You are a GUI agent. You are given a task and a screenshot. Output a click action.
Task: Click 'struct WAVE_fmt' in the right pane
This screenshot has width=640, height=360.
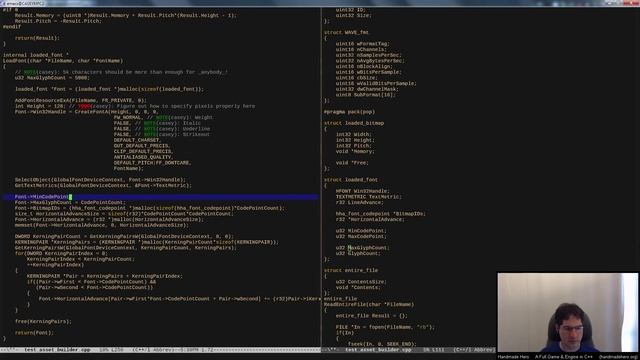[x=346, y=32]
